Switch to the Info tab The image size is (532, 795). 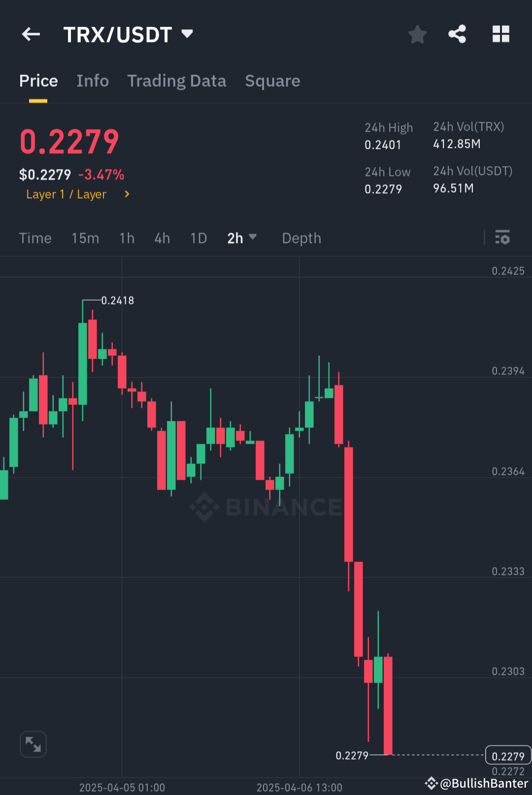tap(93, 80)
